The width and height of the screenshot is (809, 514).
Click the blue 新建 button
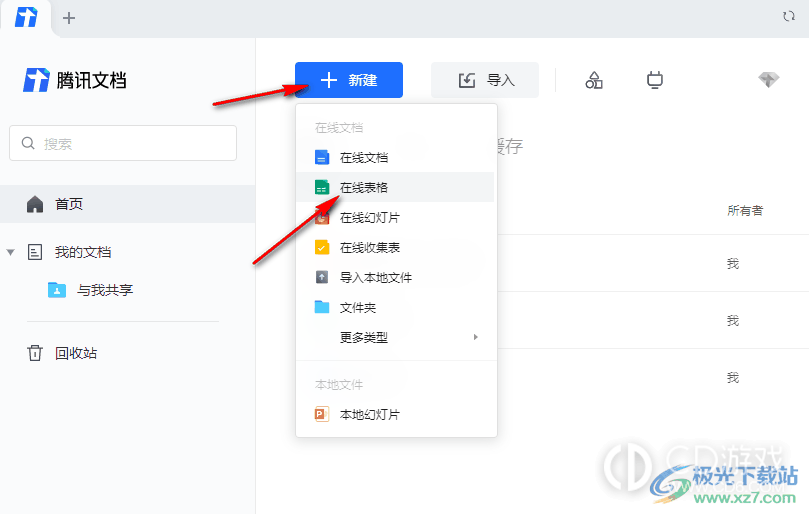[349, 80]
